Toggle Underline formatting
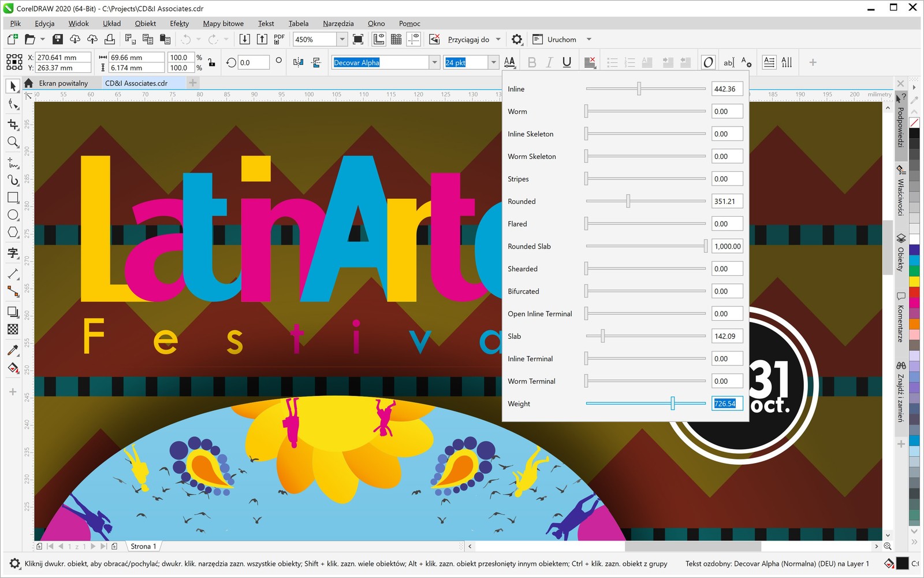The height and width of the screenshot is (578, 924). 567,62
